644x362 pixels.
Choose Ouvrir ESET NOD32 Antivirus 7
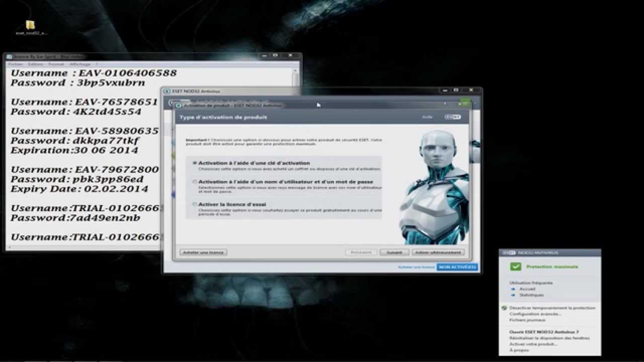(x=544, y=332)
